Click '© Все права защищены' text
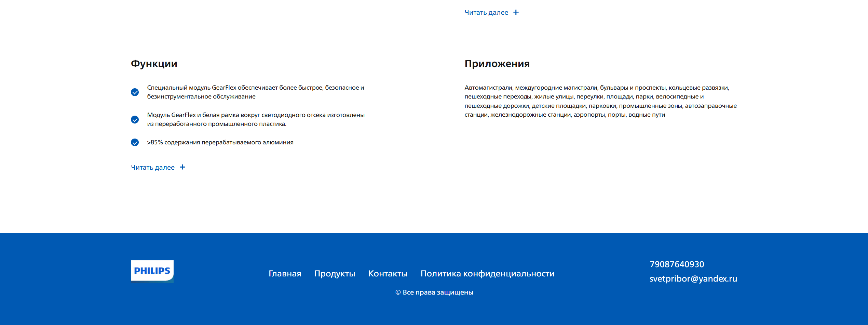868x325 pixels. tap(434, 292)
